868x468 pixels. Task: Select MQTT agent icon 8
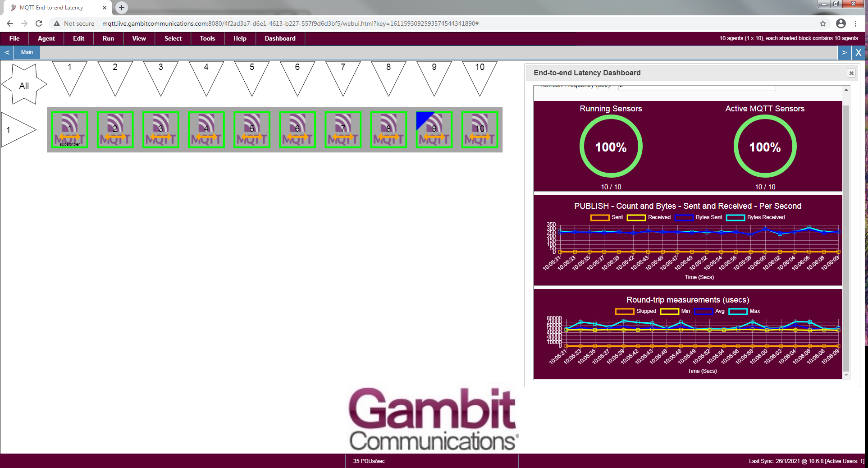coord(388,130)
